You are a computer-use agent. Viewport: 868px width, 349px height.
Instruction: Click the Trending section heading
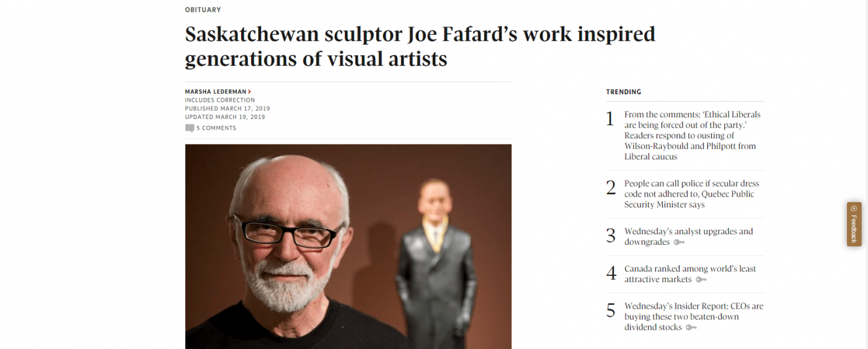pyautogui.click(x=624, y=92)
